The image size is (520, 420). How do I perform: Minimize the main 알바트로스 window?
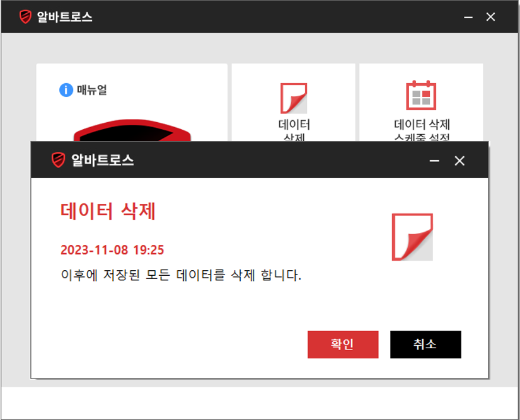coord(468,17)
